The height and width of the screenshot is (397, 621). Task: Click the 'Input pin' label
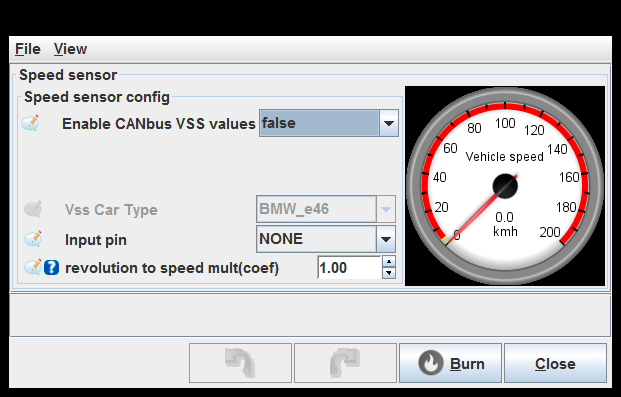(x=96, y=240)
